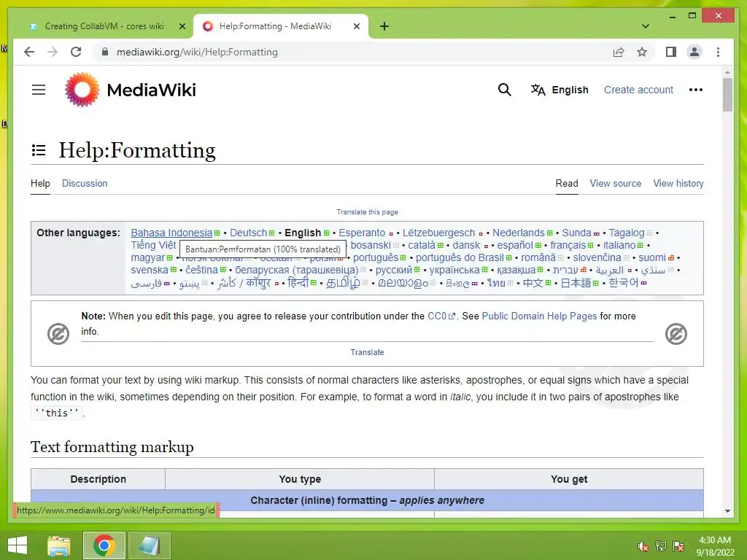The height and width of the screenshot is (560, 747).
Task: Open the español translation link
Action: (x=515, y=245)
